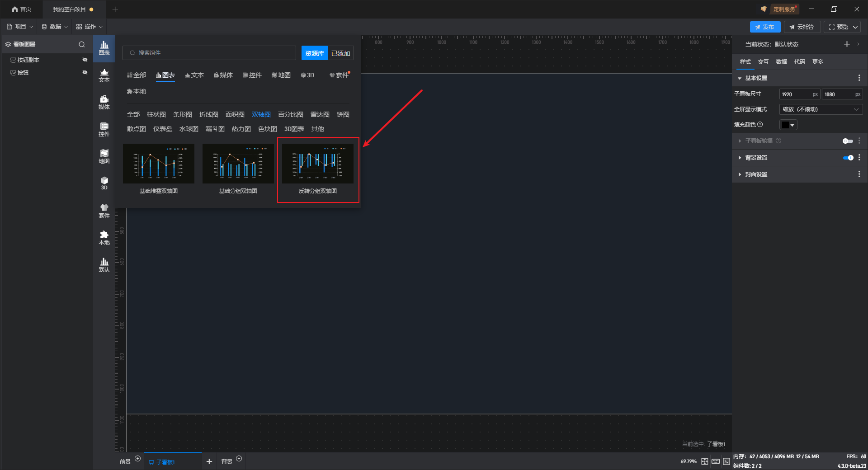Select the 饼图 pie chart filter
868x470 pixels.
(x=343, y=115)
